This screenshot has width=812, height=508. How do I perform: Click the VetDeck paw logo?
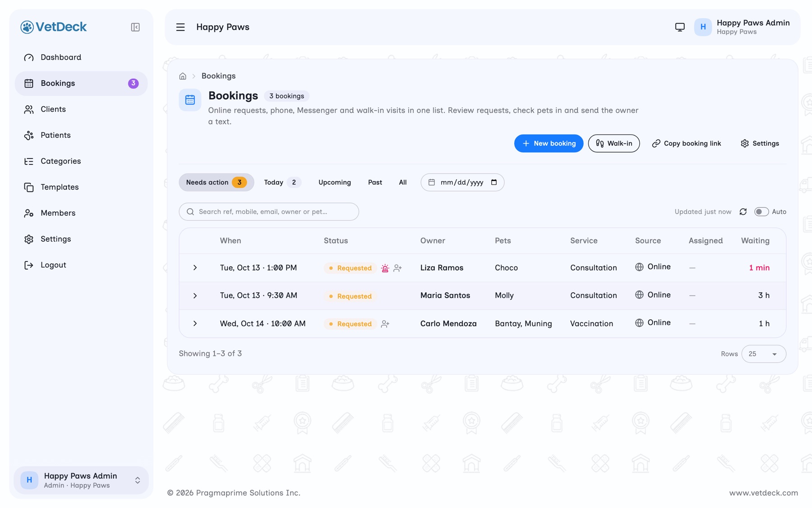[x=27, y=27]
